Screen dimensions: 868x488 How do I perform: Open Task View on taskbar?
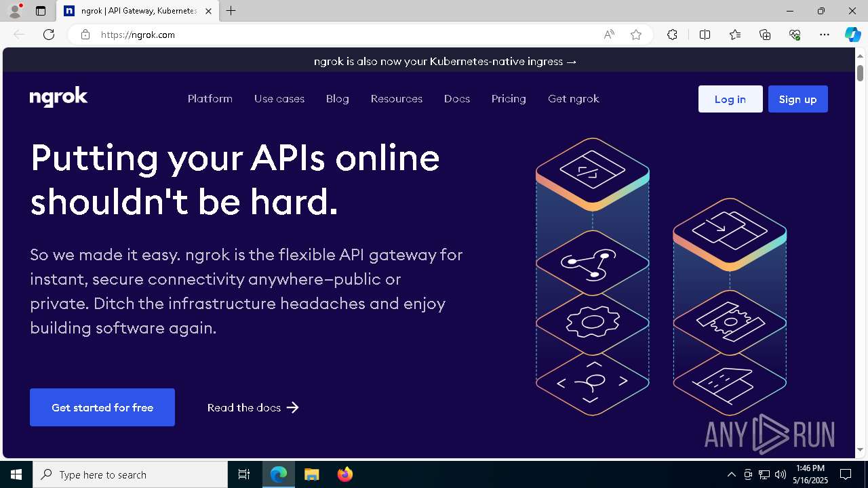pyautogui.click(x=244, y=474)
